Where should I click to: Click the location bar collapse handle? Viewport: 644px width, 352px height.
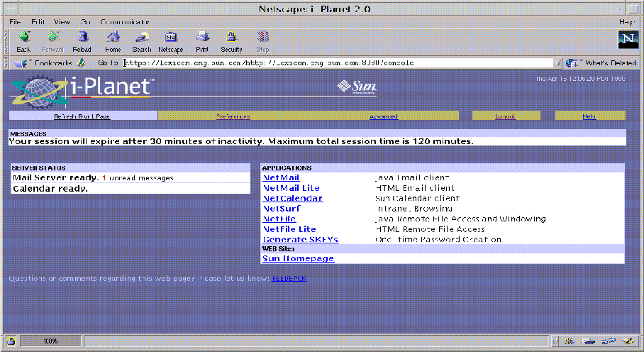[x=6, y=63]
